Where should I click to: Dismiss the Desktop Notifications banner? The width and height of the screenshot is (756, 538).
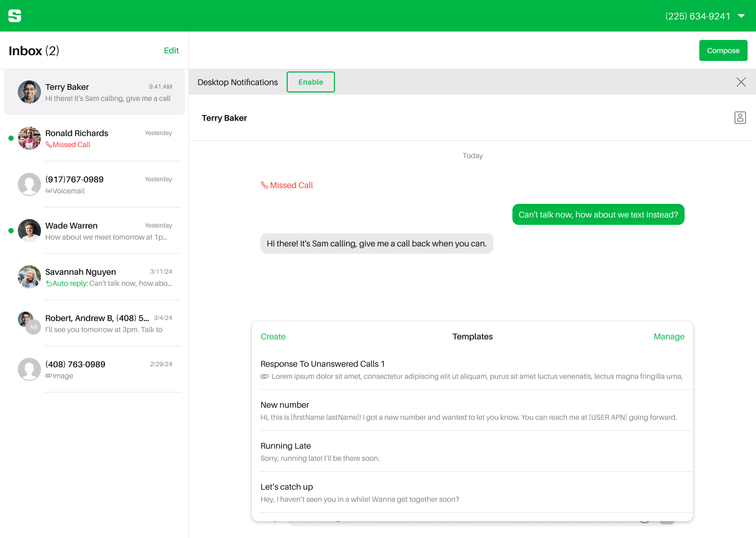pyautogui.click(x=741, y=82)
